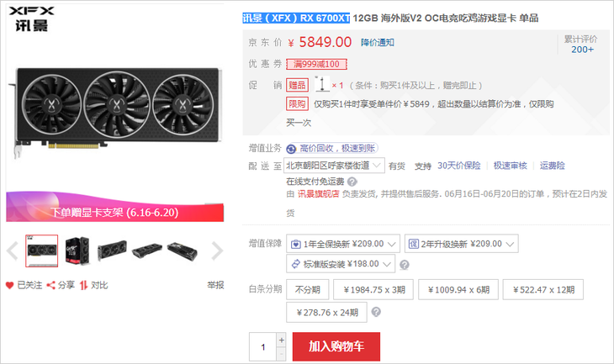Open 1年全保换新 ¥209.00 warranty dropdown

pos(344,244)
